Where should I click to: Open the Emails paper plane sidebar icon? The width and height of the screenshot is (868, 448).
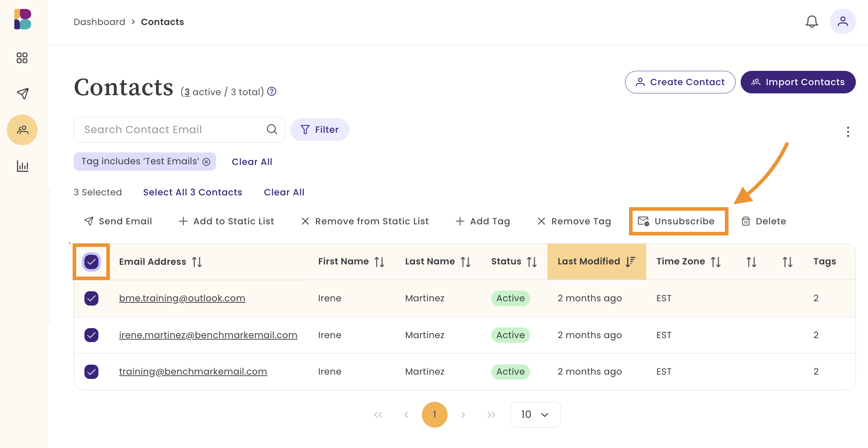(22, 93)
